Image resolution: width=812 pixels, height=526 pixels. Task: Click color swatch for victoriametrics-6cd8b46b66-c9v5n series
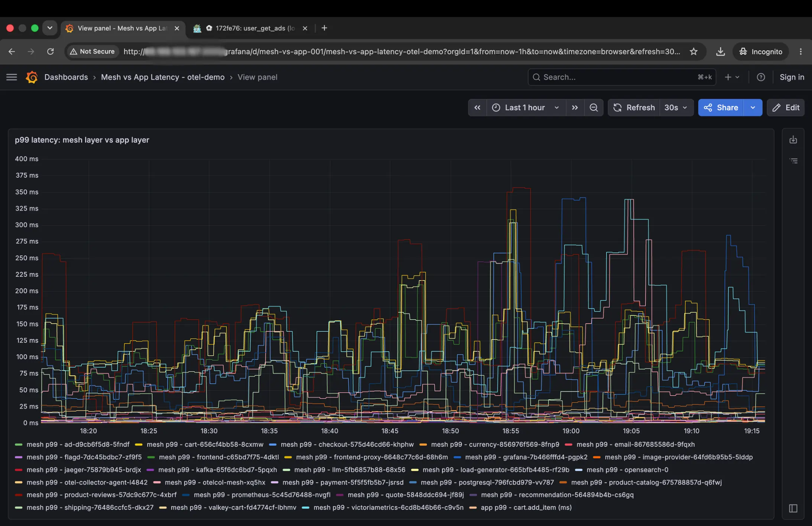(x=306, y=508)
